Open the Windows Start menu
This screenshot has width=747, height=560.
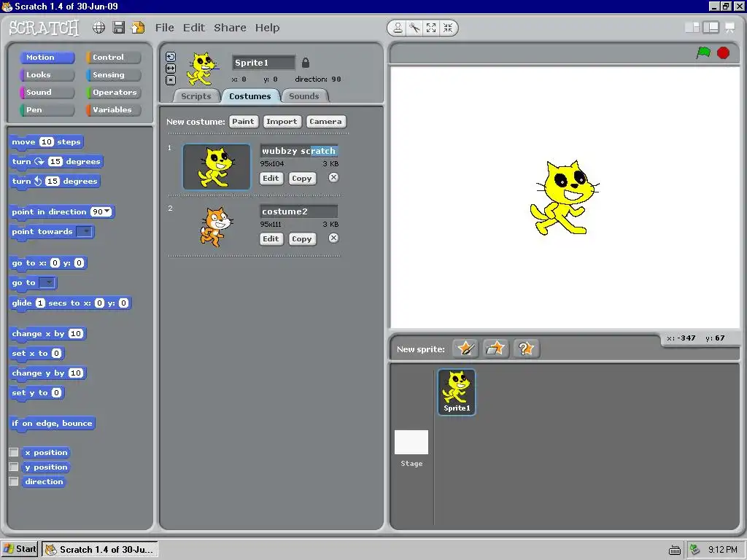coord(20,549)
